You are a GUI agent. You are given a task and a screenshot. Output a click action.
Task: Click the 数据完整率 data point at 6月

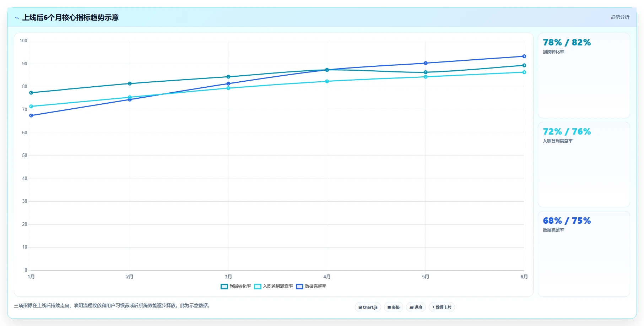[x=524, y=56]
